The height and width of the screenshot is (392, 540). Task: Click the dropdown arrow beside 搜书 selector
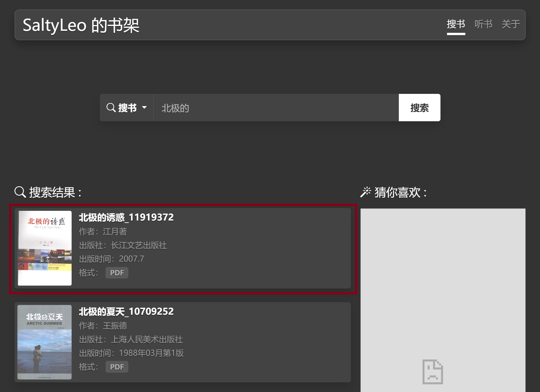[145, 108]
